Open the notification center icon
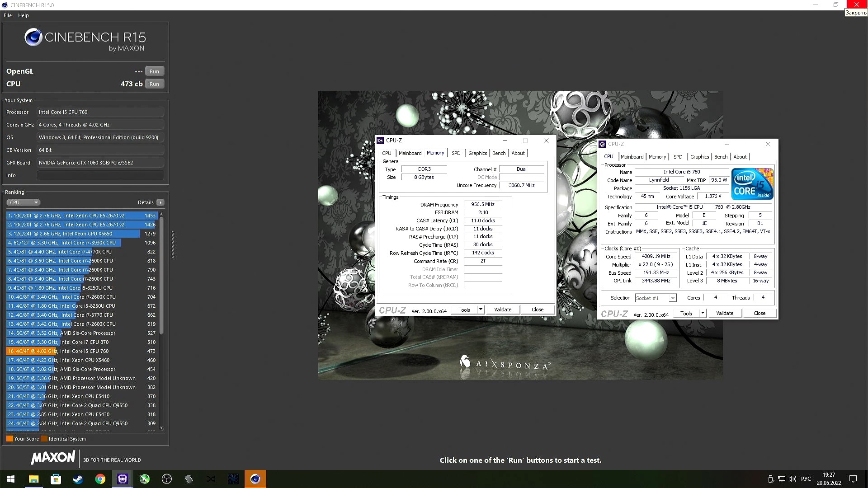Screen dimensions: 868x488 tap(853, 479)
